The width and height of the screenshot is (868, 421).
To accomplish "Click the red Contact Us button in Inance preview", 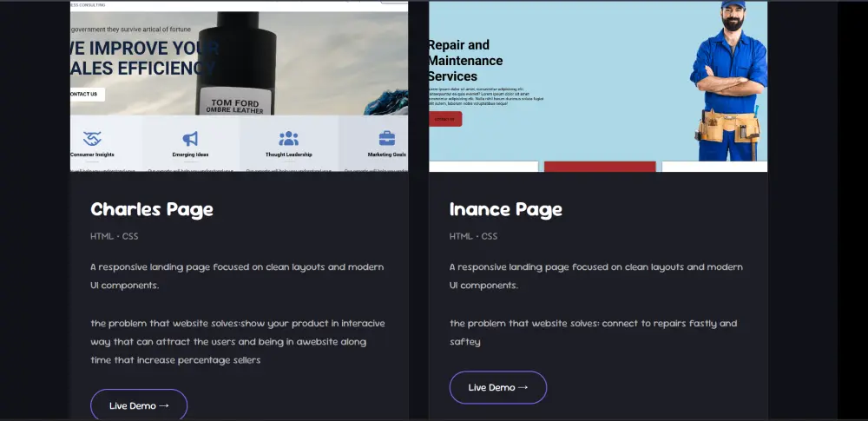I will [445, 119].
